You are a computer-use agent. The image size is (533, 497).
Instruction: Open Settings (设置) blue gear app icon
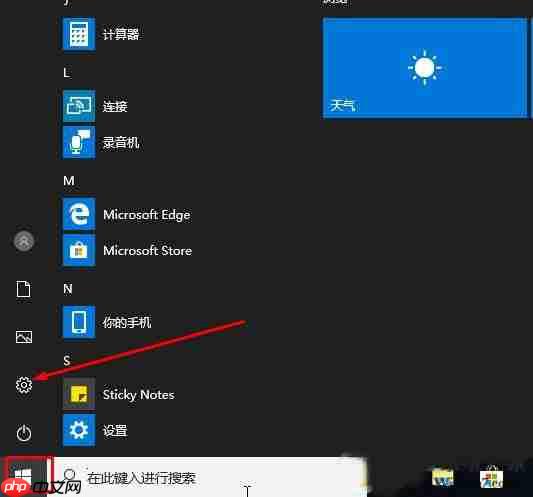click(79, 430)
